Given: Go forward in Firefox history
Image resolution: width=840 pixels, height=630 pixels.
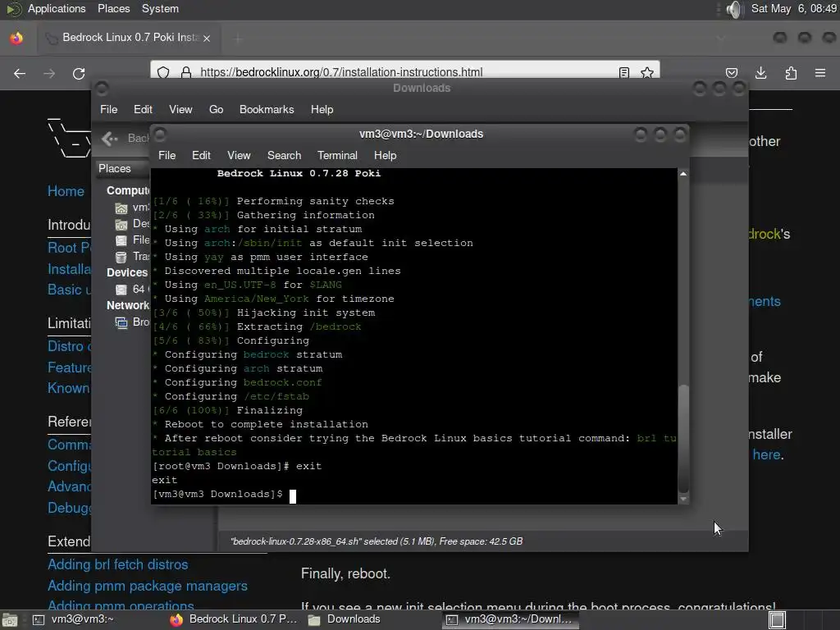Looking at the screenshot, I should (x=48, y=73).
